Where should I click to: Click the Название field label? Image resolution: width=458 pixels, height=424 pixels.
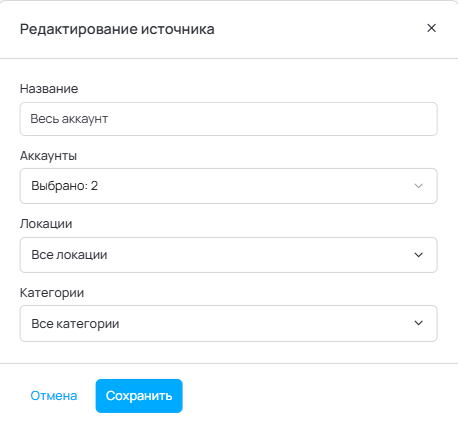point(49,89)
